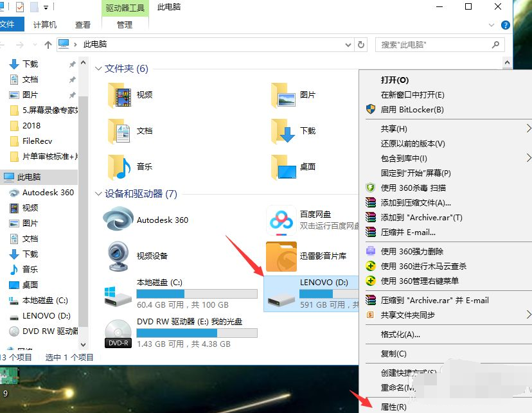The image size is (532, 413).
Task: Click the 搜索"此电脑" search field
Action: [x=434, y=45]
